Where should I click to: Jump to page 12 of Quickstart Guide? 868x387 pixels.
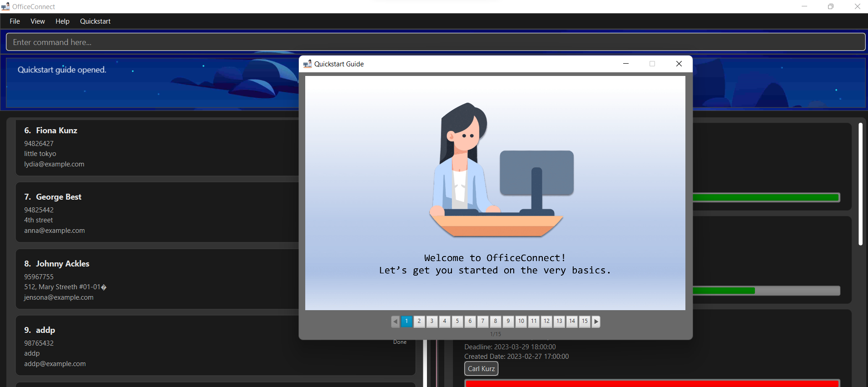pos(546,321)
